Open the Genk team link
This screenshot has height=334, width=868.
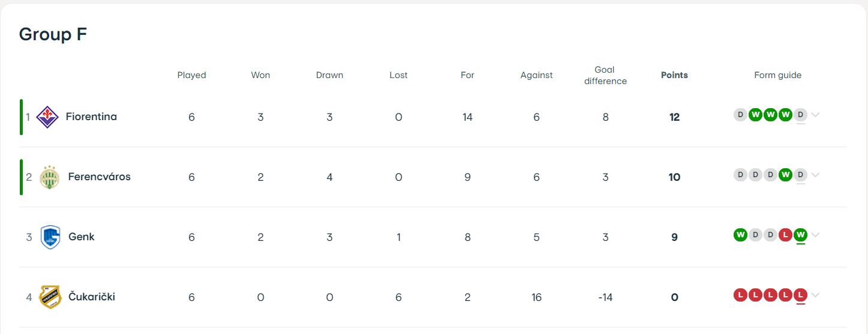(x=82, y=237)
